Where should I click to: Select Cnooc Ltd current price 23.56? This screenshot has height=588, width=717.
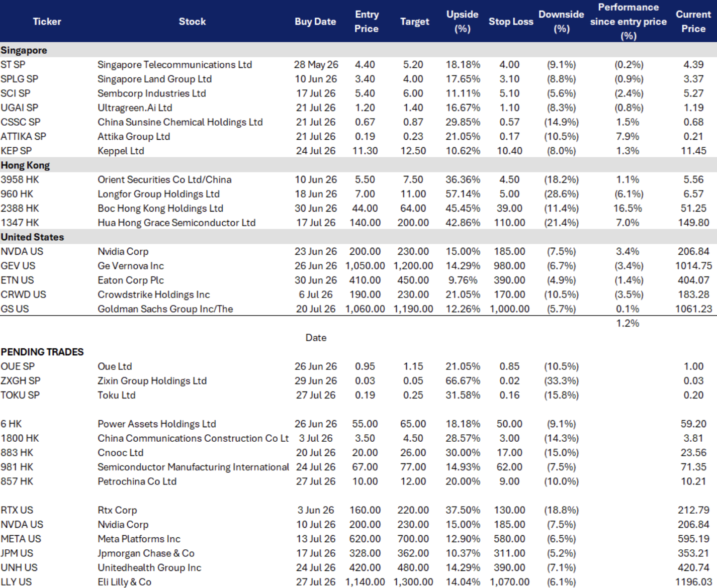(693, 453)
